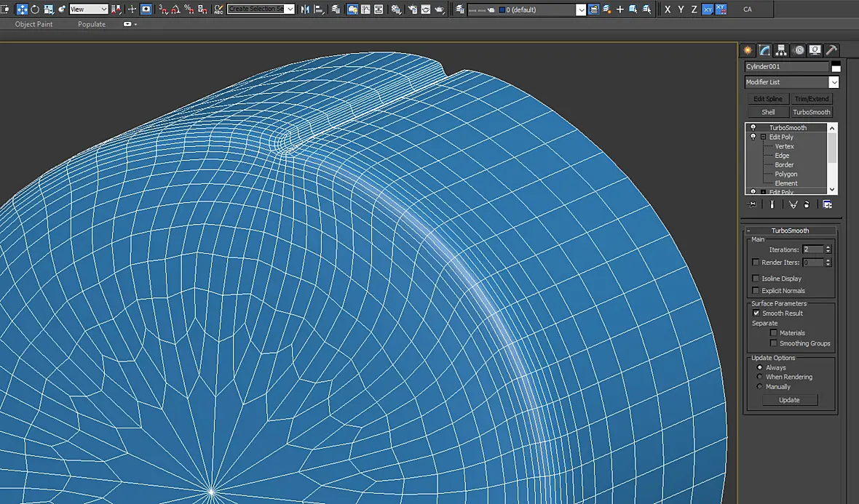Open Edit Named Selection Sets
This screenshot has height=504, width=859.
pos(219,9)
